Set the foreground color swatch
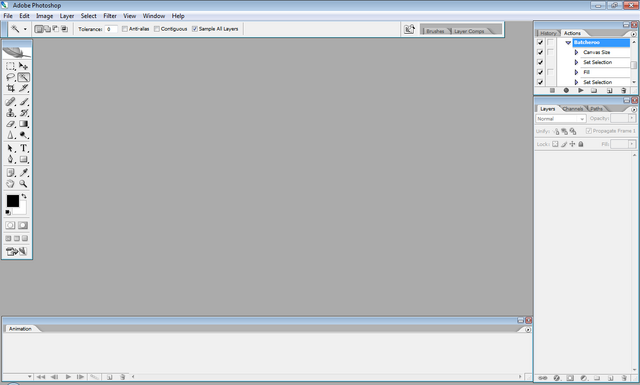Screen dimensions: 640x385 pyautogui.click(x=12, y=201)
